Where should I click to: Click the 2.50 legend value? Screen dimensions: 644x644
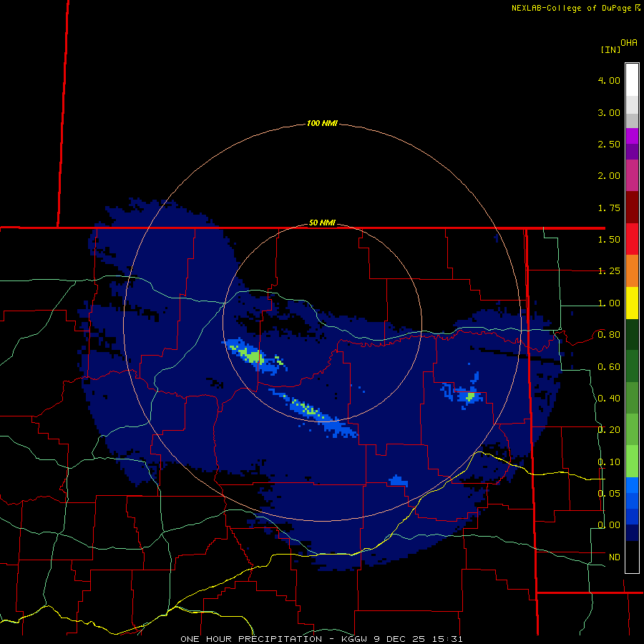(x=609, y=144)
